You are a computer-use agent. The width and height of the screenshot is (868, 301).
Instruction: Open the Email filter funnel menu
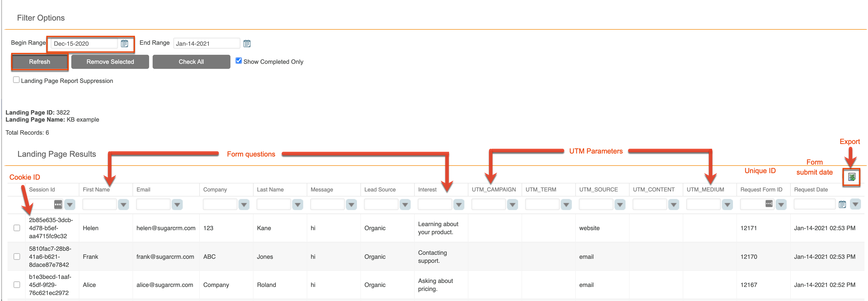[x=177, y=205]
